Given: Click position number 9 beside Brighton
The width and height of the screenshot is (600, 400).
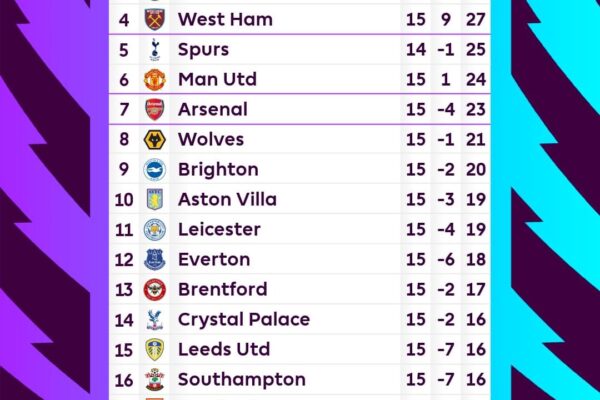Looking at the screenshot, I should point(124,169).
